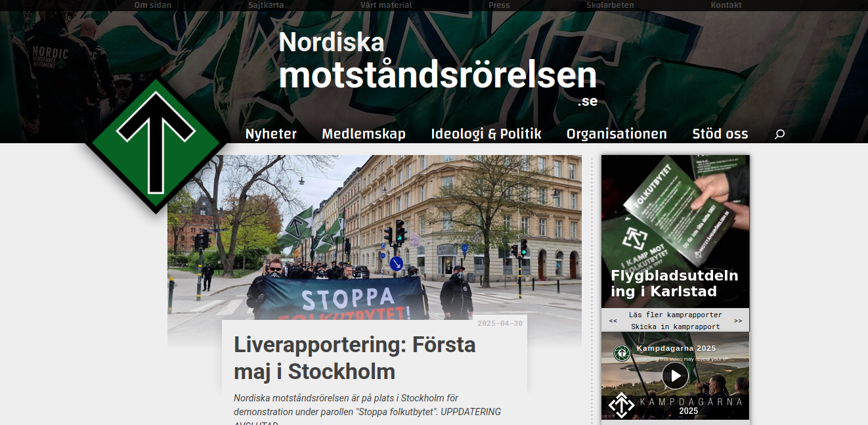The width and height of the screenshot is (868, 425).
Task: Open the Nyheter menu
Action: (271, 134)
